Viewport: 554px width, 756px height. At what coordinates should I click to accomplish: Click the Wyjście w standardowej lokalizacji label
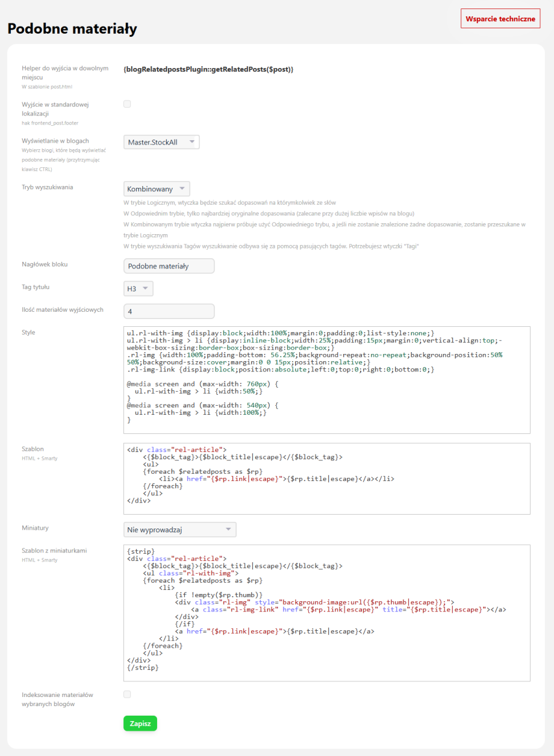click(x=55, y=109)
